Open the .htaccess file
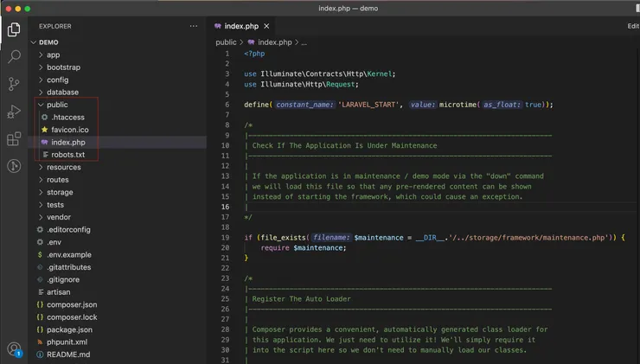Viewport: 640px width, 364px height. (67, 117)
